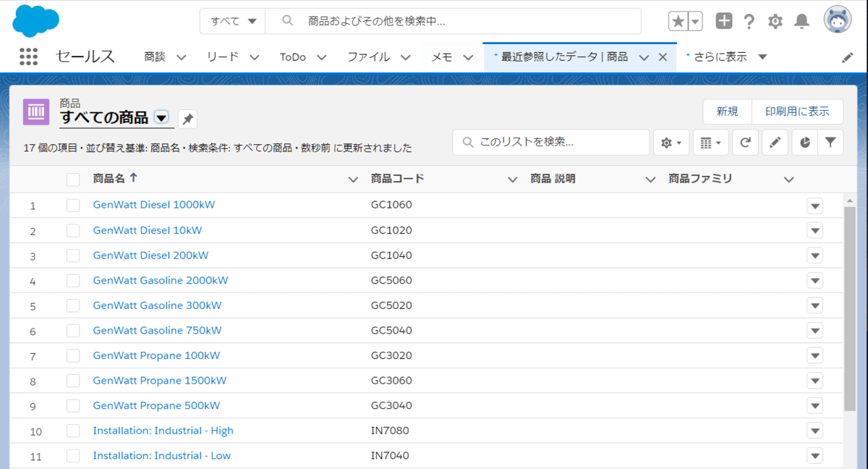Edit list inline with pencil button
The height and width of the screenshot is (469, 868).
[x=775, y=143]
